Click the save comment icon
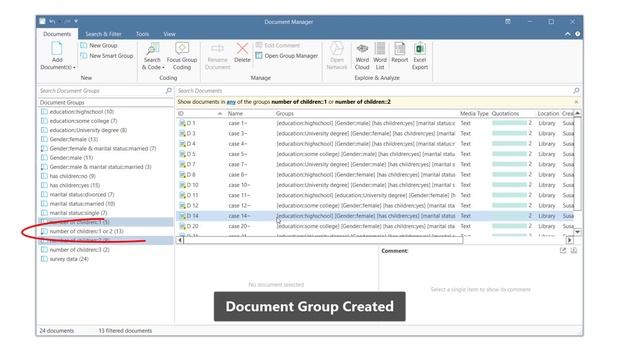 point(573,251)
